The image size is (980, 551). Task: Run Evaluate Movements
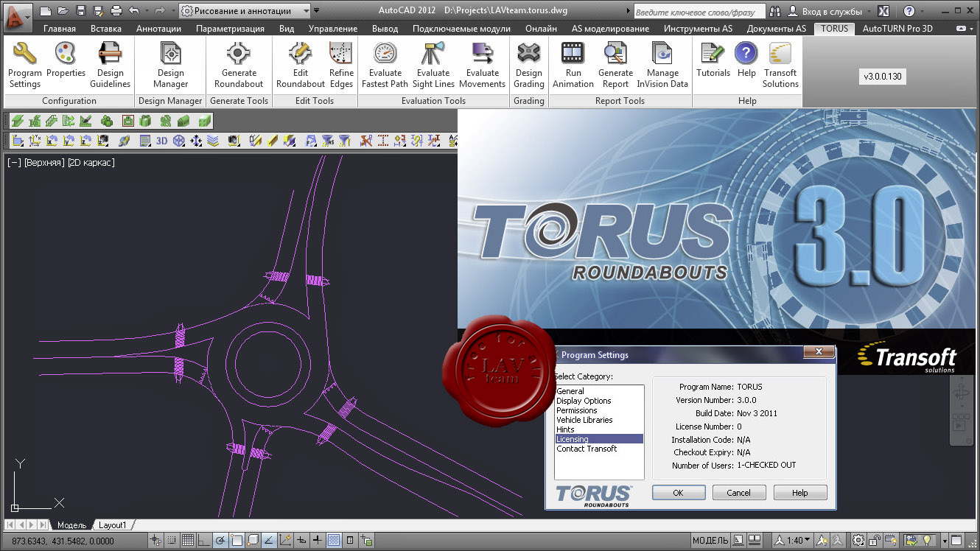[x=483, y=65]
